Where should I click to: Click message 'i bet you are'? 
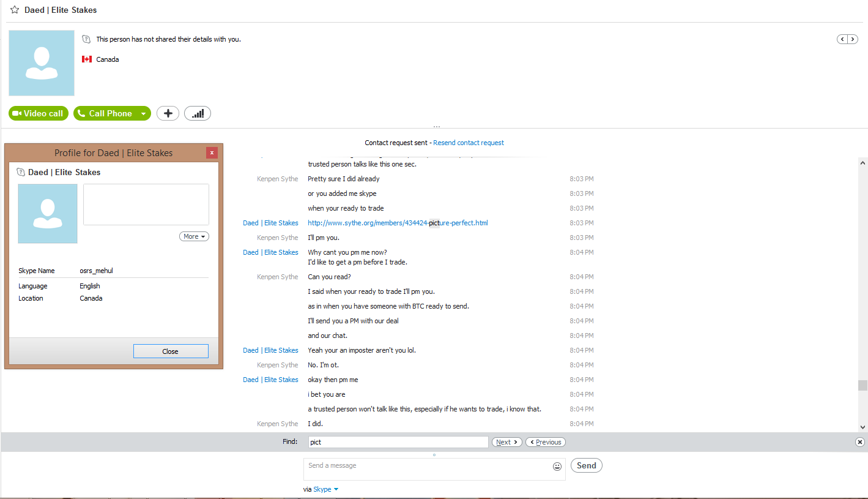click(x=327, y=394)
